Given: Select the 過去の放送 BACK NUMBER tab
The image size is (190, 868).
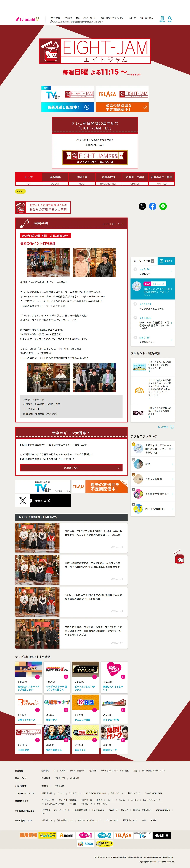Looking at the screenshot, I should (108, 179).
